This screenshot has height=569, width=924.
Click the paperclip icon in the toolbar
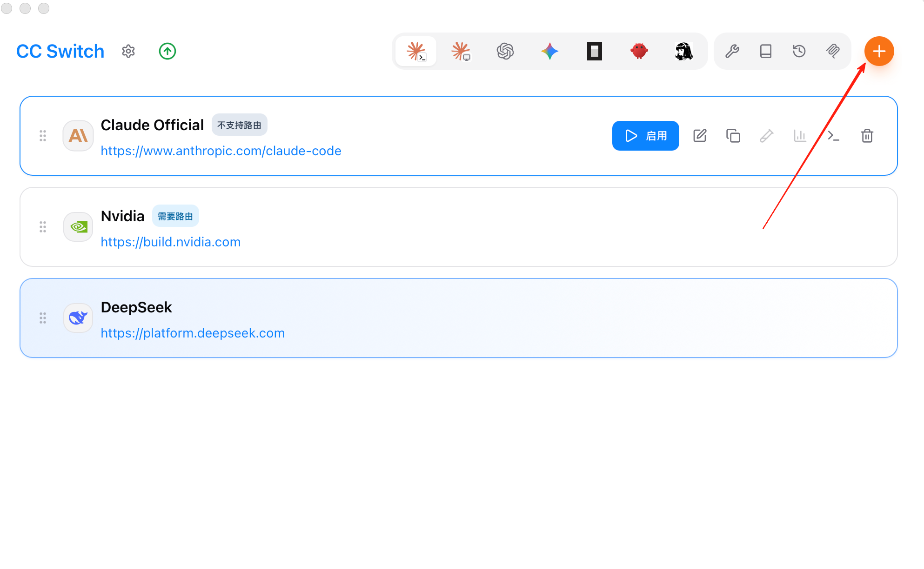833,51
